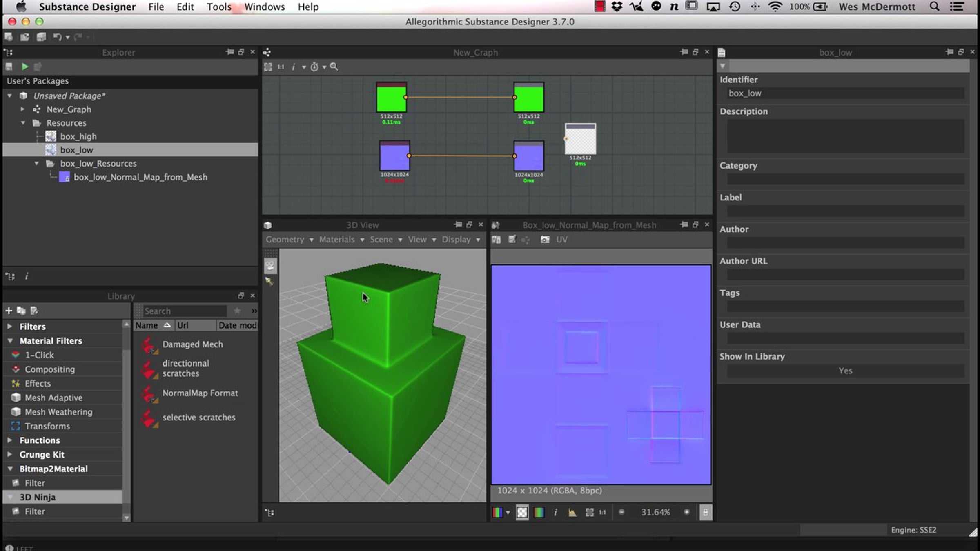Sort library by Name column header
The height and width of the screenshot is (551, 980).
pos(154,325)
